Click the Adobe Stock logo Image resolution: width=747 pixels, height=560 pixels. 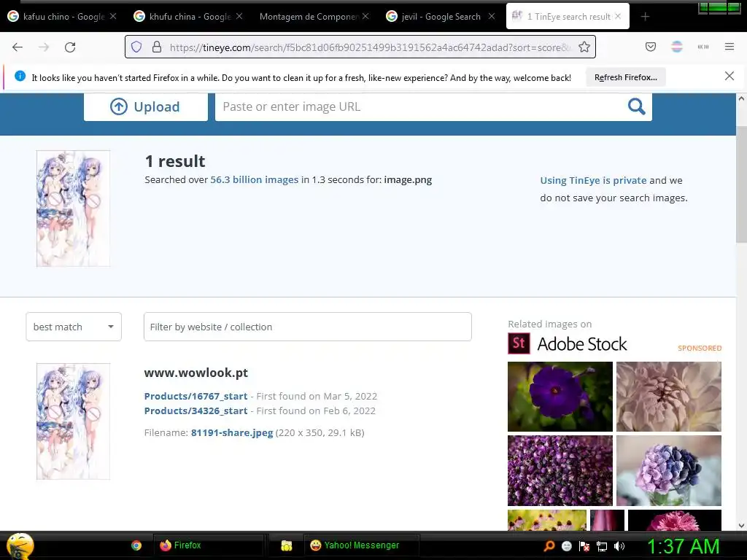pos(568,344)
